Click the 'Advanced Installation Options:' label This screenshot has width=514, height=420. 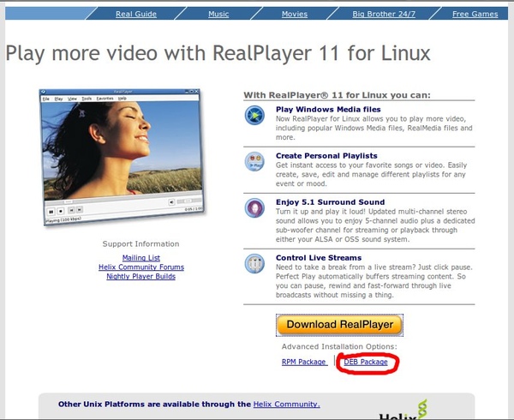(339, 346)
